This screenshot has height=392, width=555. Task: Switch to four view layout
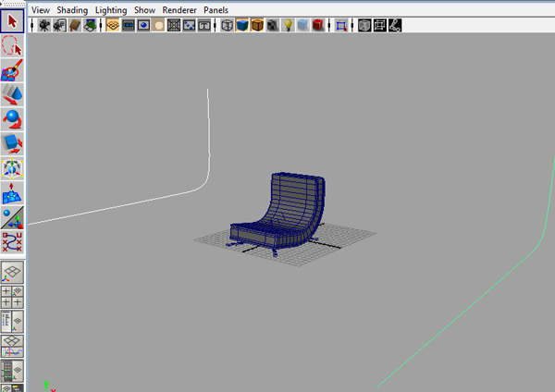tap(12, 296)
